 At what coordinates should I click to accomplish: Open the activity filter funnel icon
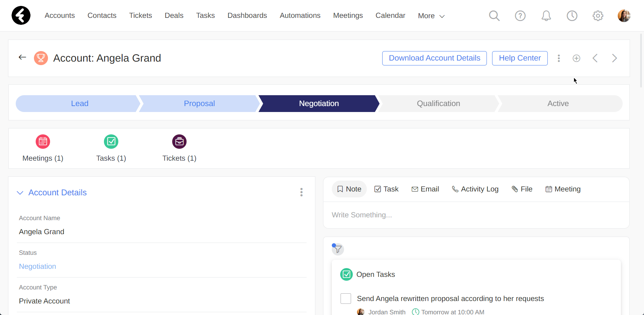pyautogui.click(x=338, y=249)
